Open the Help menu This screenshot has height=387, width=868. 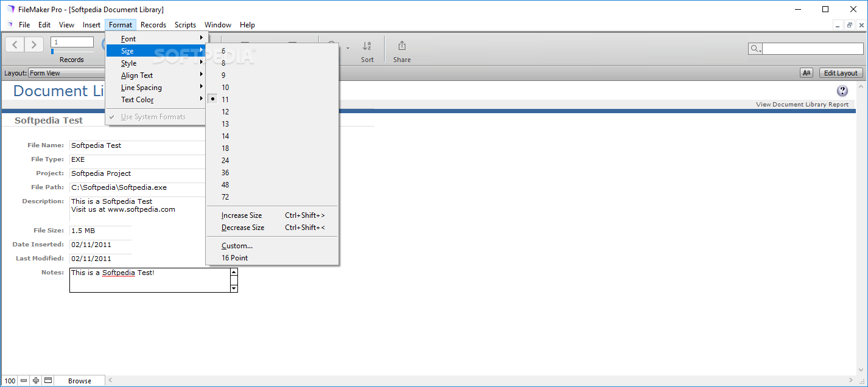[247, 25]
